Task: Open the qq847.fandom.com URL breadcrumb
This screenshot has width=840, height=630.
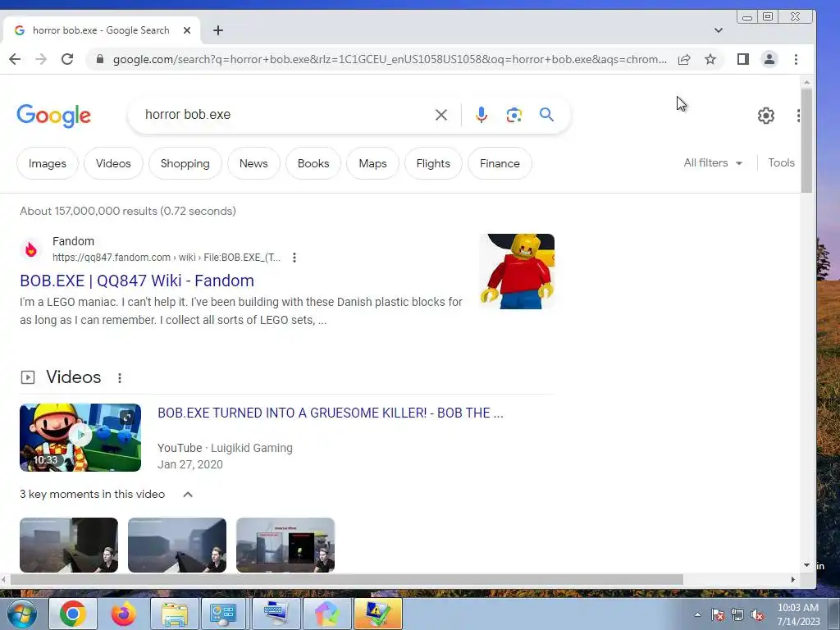Action: pos(166,258)
